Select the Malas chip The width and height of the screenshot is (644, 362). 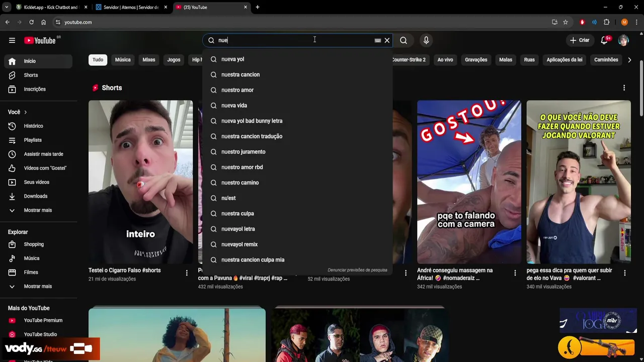point(506,60)
